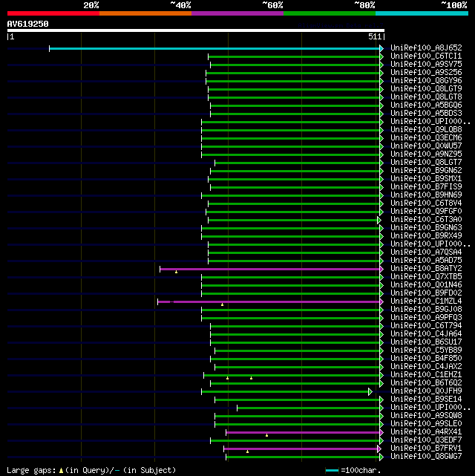Select the cyan alignment bar for A8J652
The width and height of the screenshot is (475, 476).
click(214, 48)
